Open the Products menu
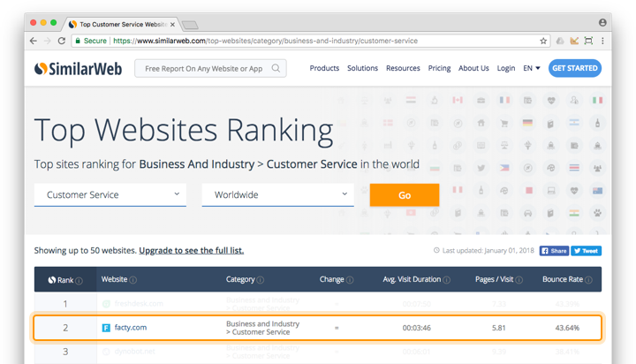The image size is (636, 364). click(324, 68)
